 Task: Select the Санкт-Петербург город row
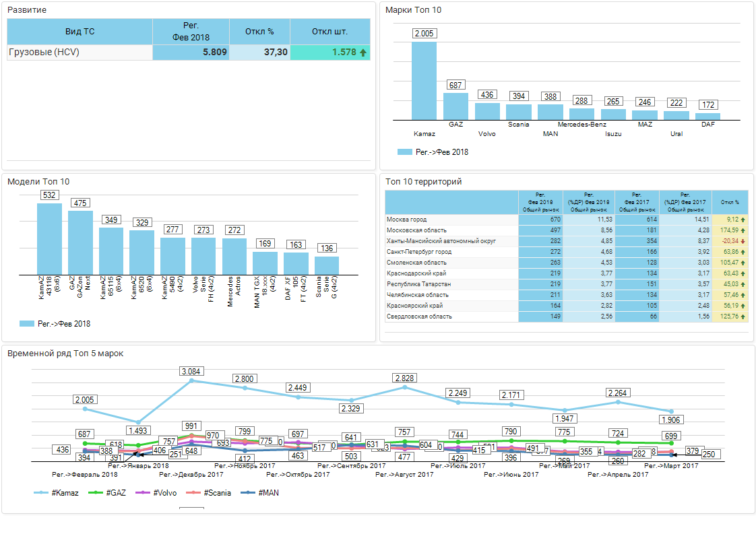(567, 252)
